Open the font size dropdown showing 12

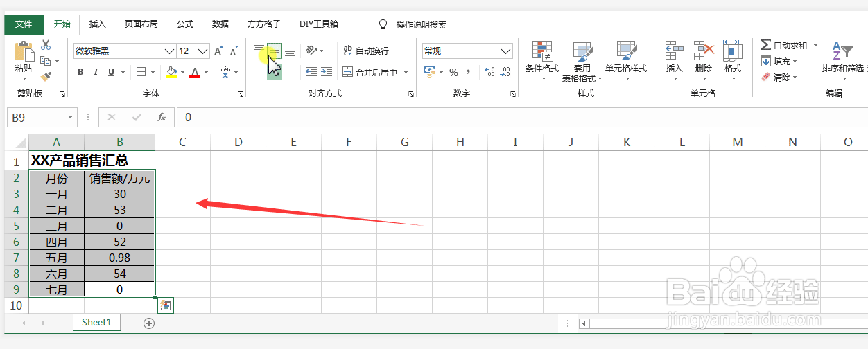click(203, 51)
